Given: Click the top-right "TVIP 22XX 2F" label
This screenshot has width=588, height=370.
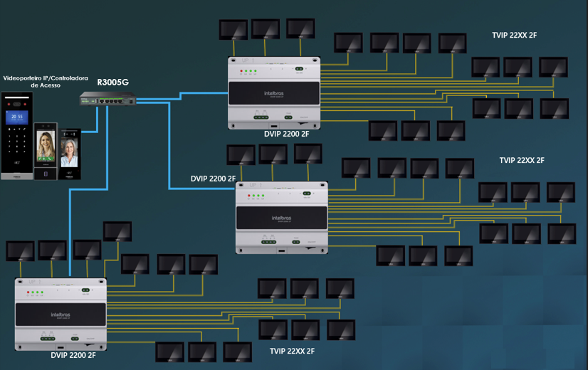Looking at the screenshot, I should [514, 36].
